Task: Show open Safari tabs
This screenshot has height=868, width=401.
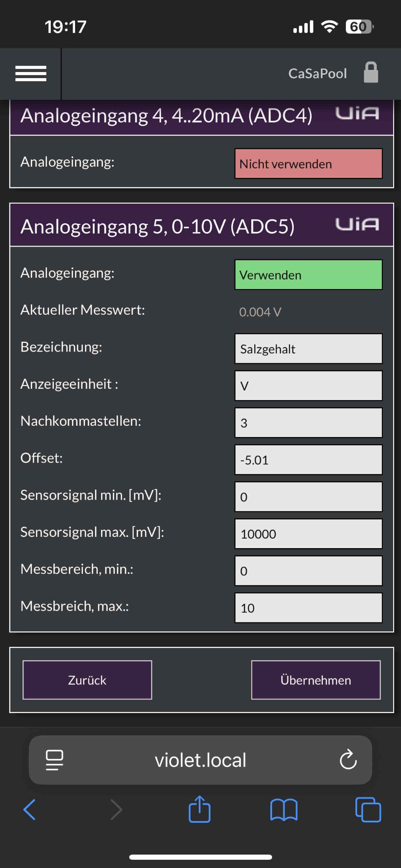Action: (x=368, y=809)
